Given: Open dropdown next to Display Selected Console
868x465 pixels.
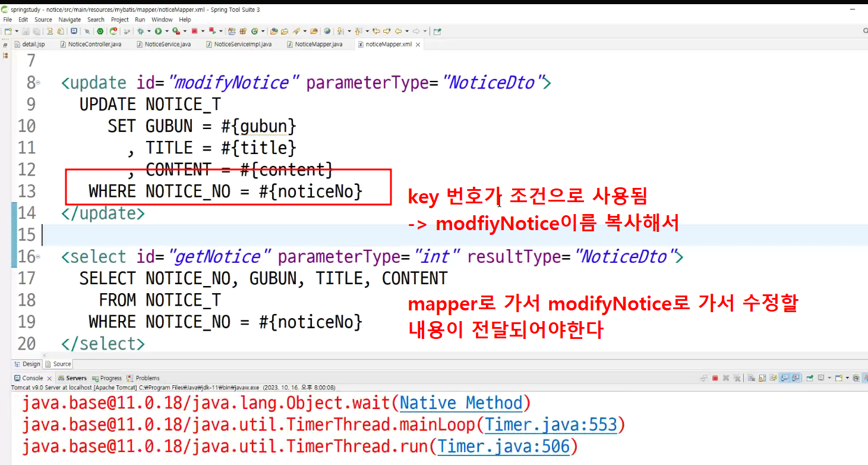Looking at the screenshot, I should coord(829,378).
